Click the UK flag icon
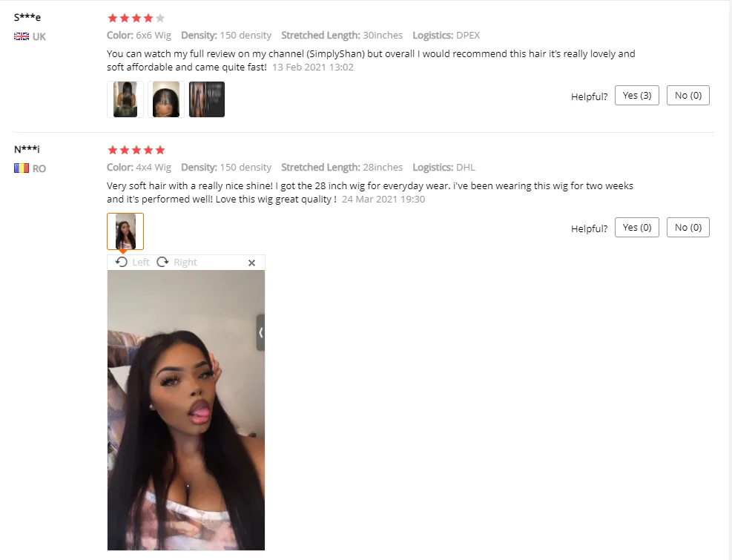The image size is (732, 560). coord(22,36)
